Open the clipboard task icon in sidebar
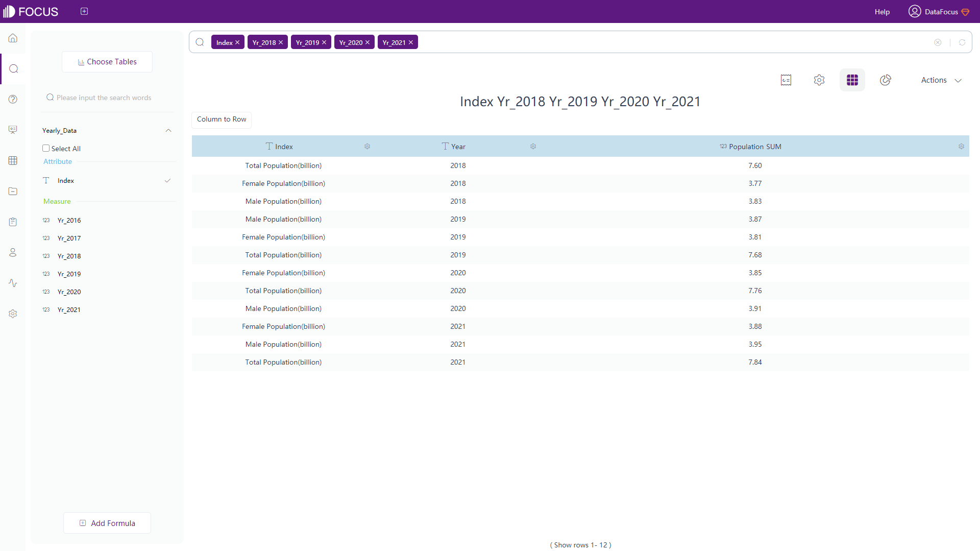Image resolution: width=980 pixels, height=551 pixels. [13, 222]
